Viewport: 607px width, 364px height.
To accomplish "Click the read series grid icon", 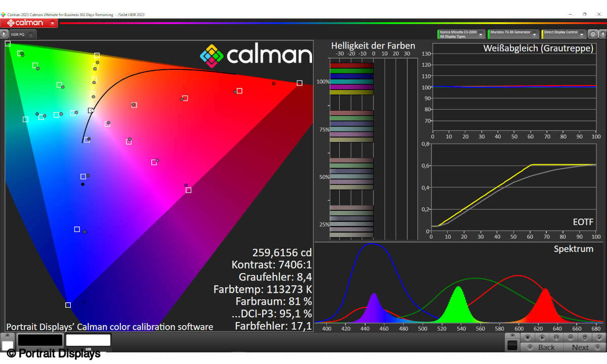I will tap(556, 337).
